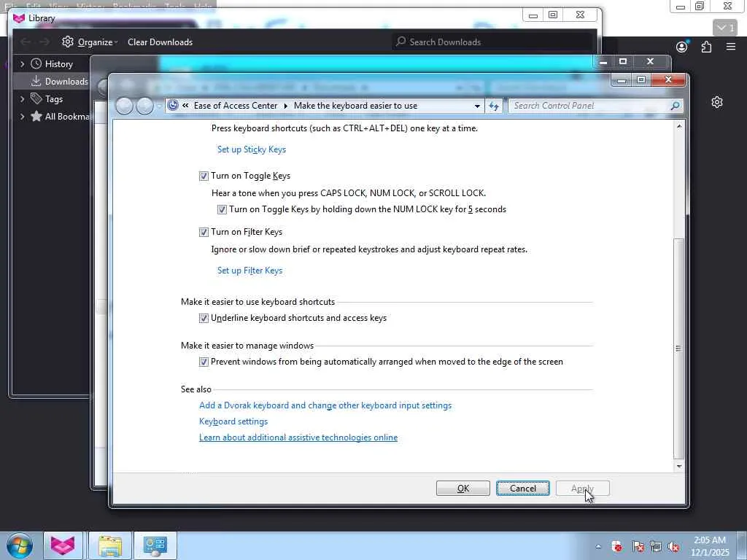The image size is (747, 560).
Task: Select Downloads in Library sidebar
Action: click(x=60, y=82)
